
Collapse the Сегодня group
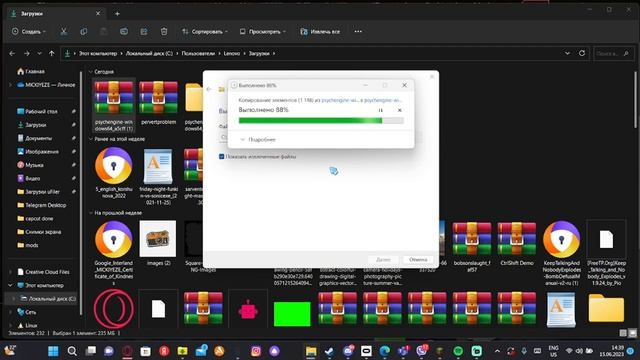click(x=91, y=72)
